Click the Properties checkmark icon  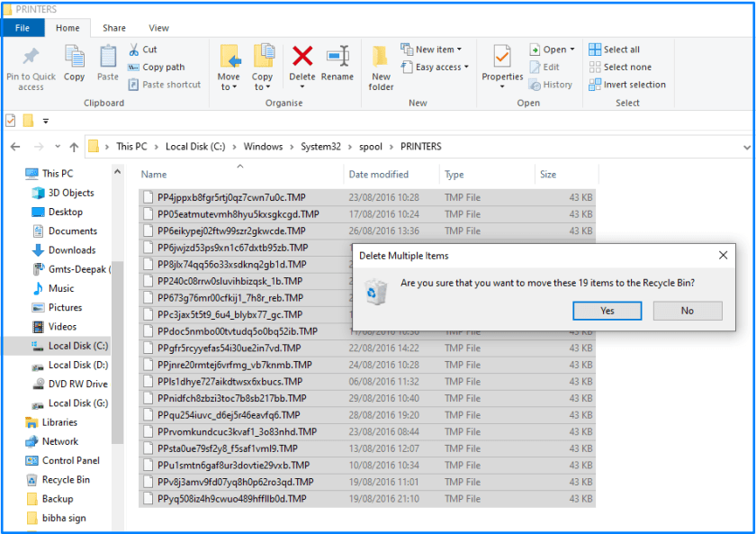point(502,57)
